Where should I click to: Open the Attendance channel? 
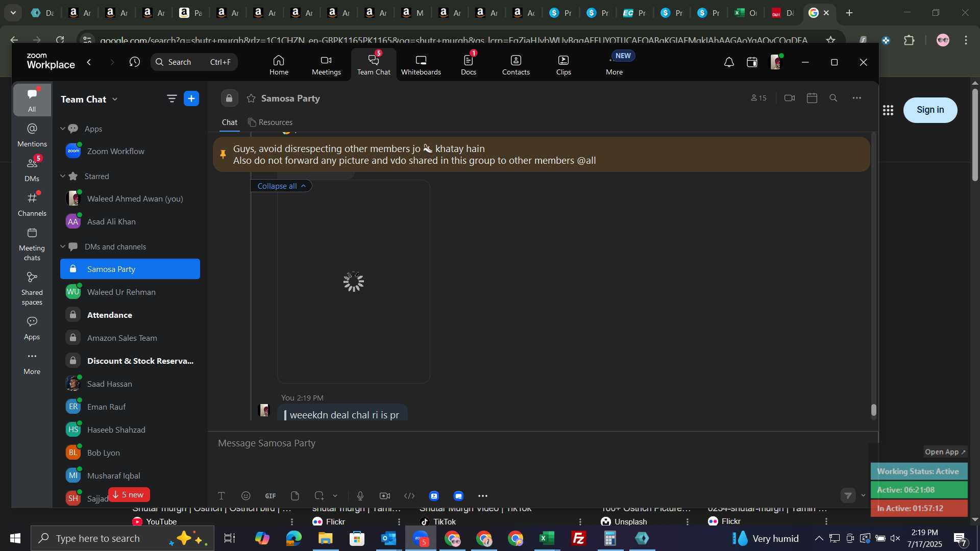130,315
